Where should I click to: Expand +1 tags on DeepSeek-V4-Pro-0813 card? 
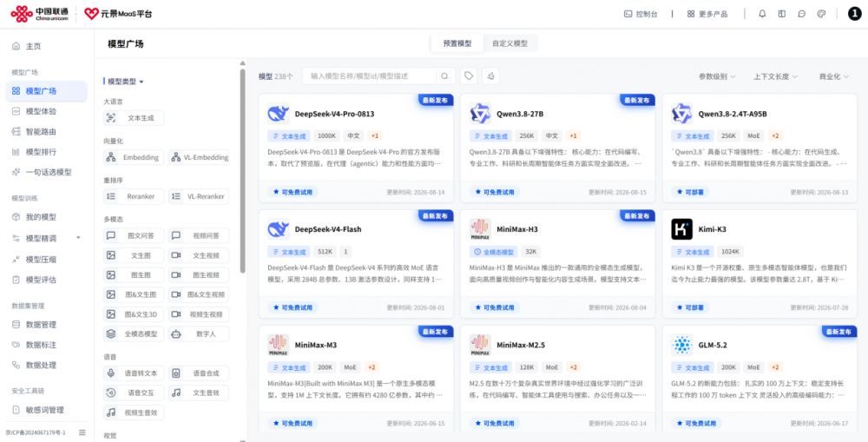coord(376,135)
